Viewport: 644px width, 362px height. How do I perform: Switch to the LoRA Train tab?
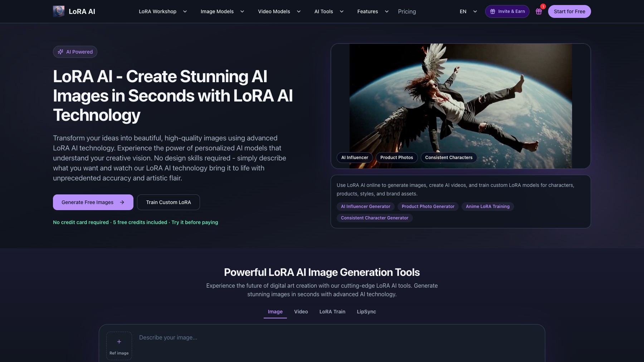(332, 312)
